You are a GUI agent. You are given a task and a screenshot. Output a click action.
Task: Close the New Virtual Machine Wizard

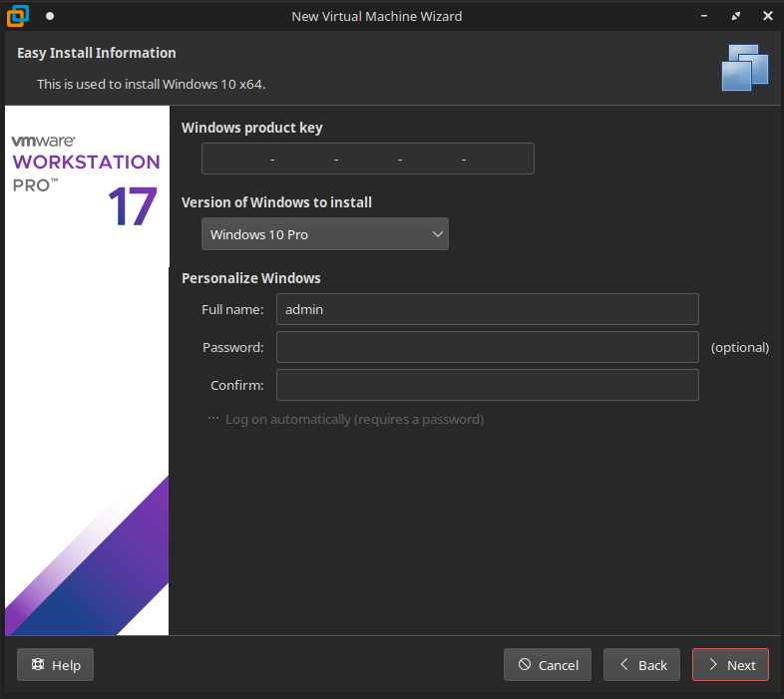[766, 16]
